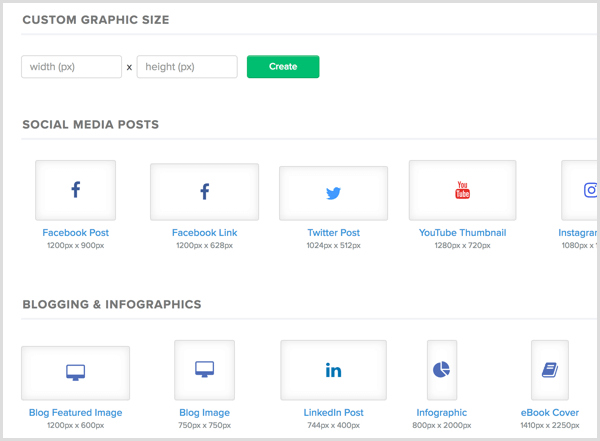Select the LinkedIn 'in' logo card
The width and height of the screenshot is (600, 441).
coord(333,370)
